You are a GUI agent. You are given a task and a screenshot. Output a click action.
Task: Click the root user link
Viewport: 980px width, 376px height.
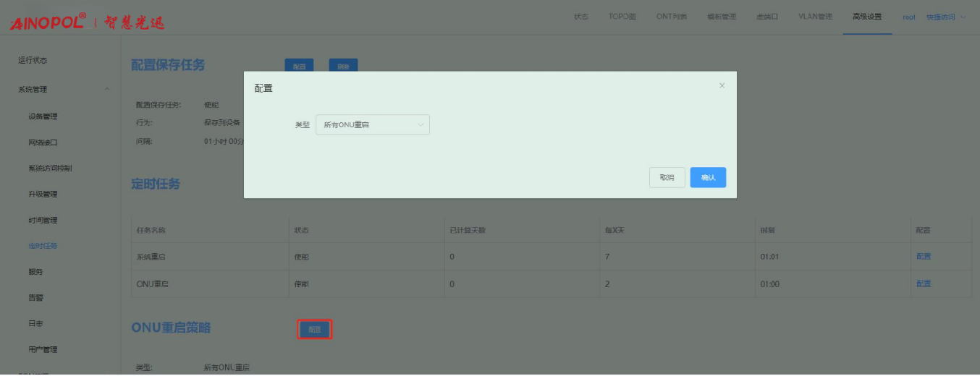pyautogui.click(x=908, y=17)
